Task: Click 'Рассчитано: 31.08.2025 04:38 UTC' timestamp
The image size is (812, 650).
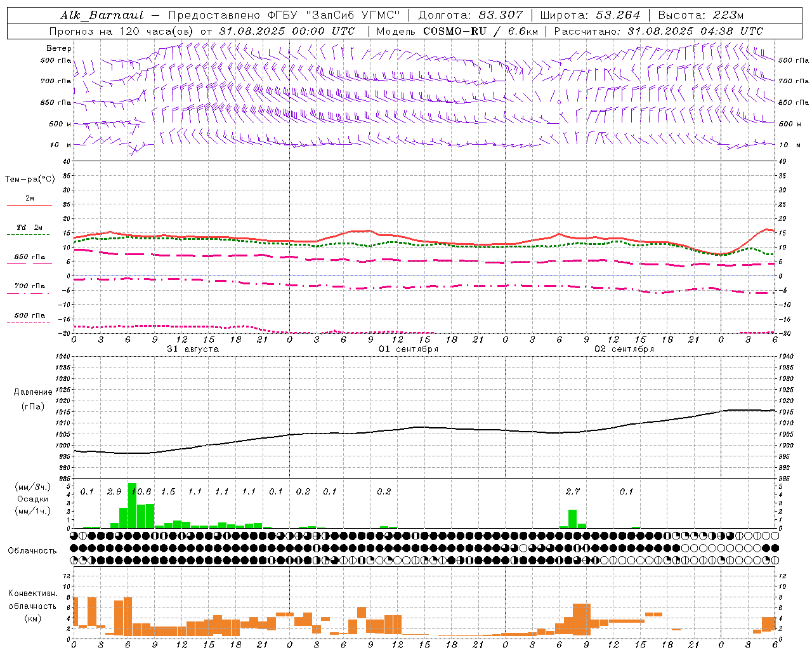Action: click(658, 31)
